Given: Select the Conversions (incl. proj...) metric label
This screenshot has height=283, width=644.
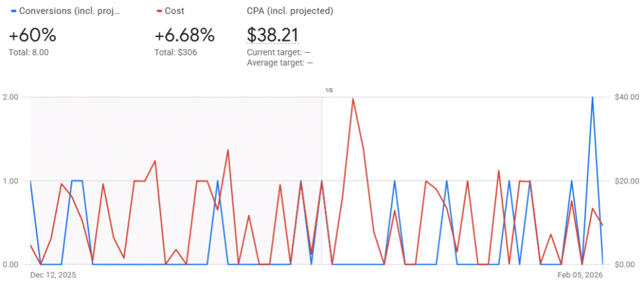Looking at the screenshot, I should [69, 11].
